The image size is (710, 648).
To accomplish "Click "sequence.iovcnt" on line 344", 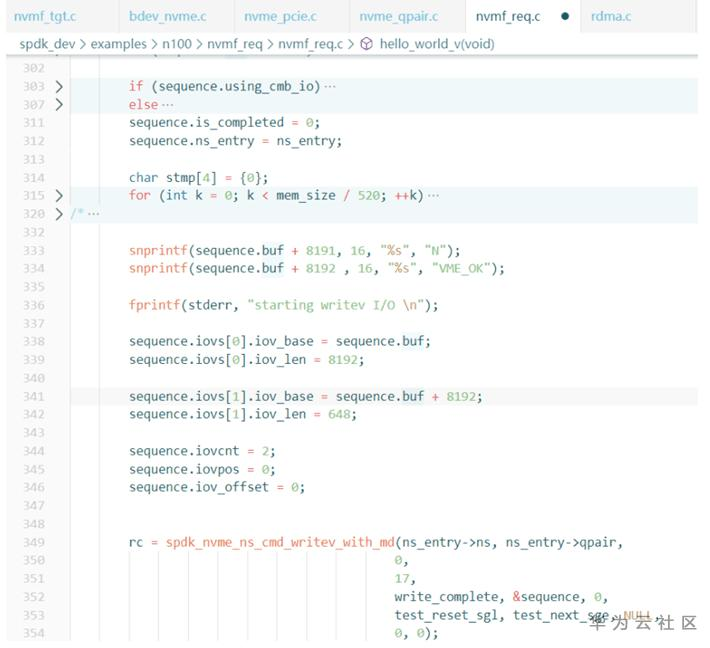I will 184,451.
